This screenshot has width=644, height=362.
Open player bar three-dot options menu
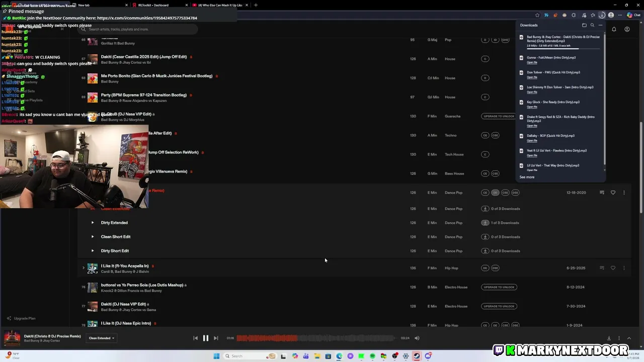pos(619,338)
